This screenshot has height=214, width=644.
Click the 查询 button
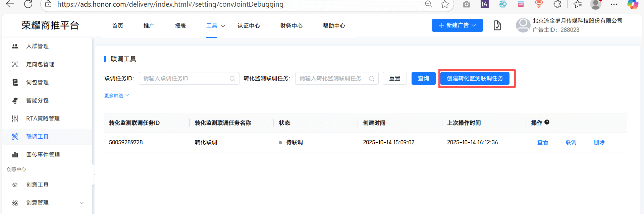click(423, 78)
